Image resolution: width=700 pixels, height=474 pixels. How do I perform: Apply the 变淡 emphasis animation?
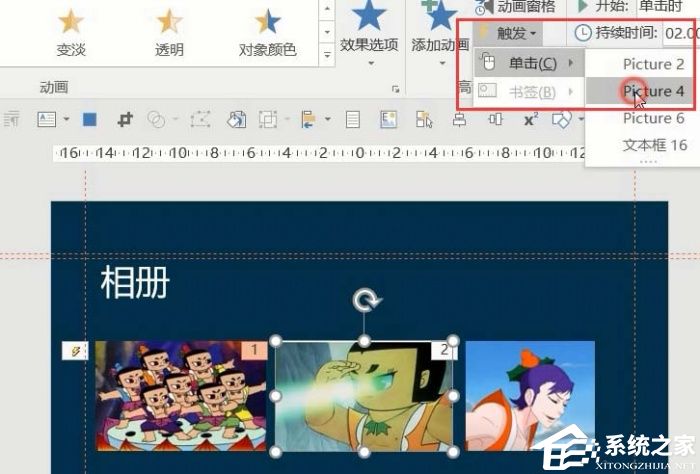coord(71,33)
